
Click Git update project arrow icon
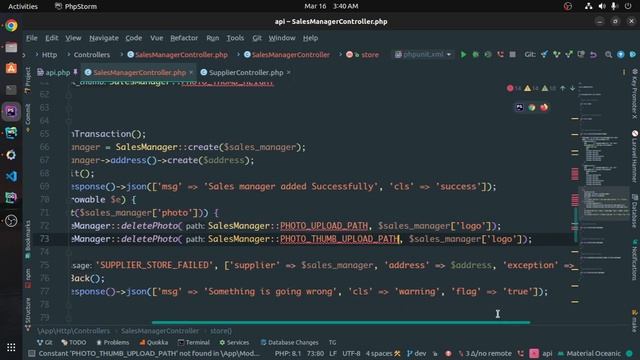(544, 54)
